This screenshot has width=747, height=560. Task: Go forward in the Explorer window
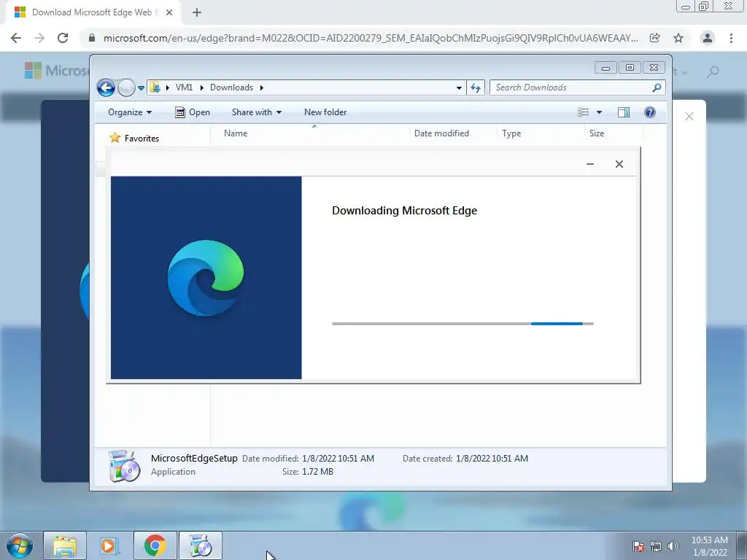click(126, 87)
